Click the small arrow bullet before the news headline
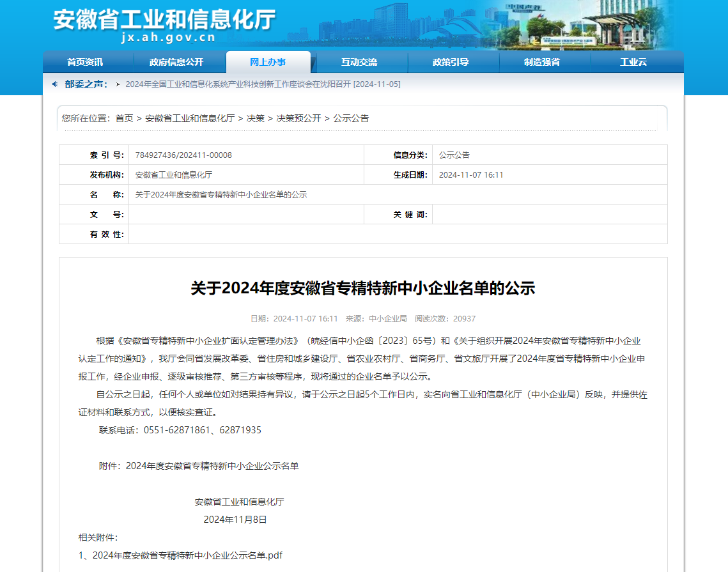This screenshot has height=572, width=728. [x=118, y=84]
